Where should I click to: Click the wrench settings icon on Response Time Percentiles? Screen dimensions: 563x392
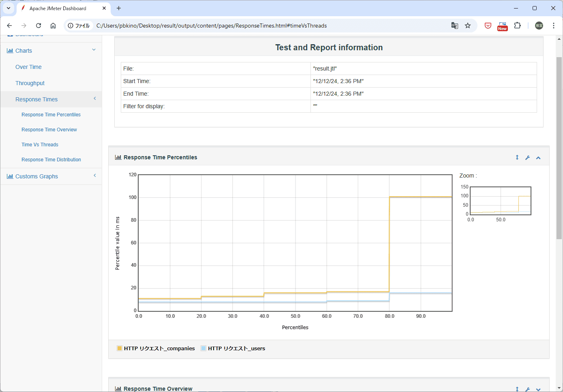point(527,158)
